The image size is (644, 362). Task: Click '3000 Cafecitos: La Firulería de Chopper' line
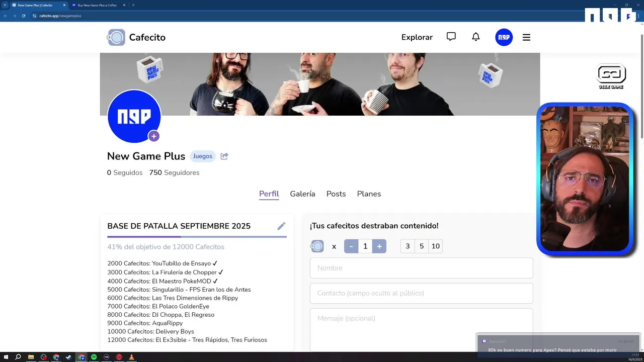coord(165,272)
